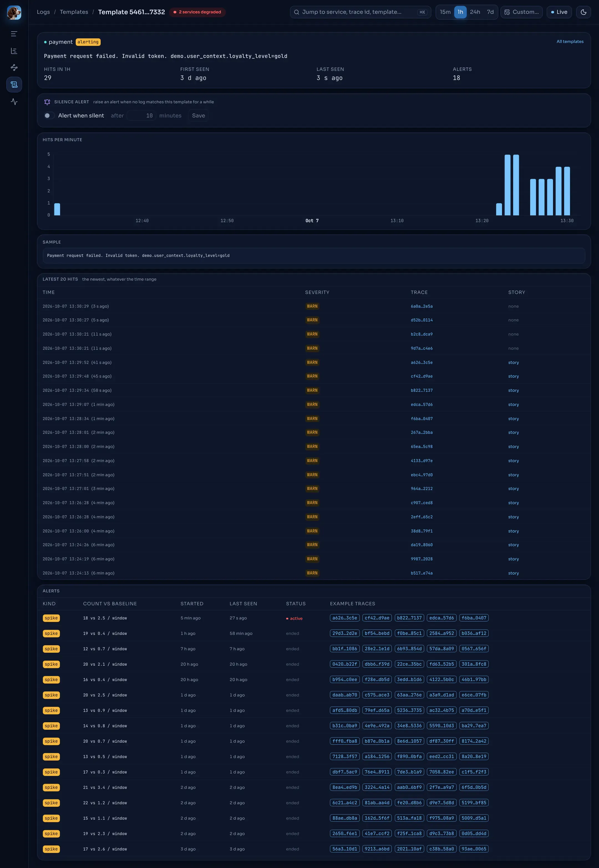Select the 7d time range
Screen dimensions: 599x868
(490, 12)
